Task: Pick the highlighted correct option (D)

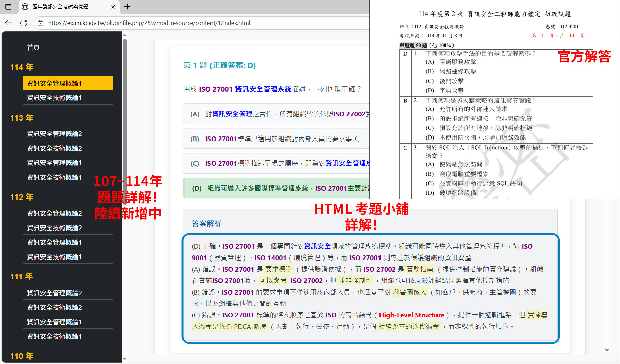Action: pyautogui.click(x=277, y=188)
